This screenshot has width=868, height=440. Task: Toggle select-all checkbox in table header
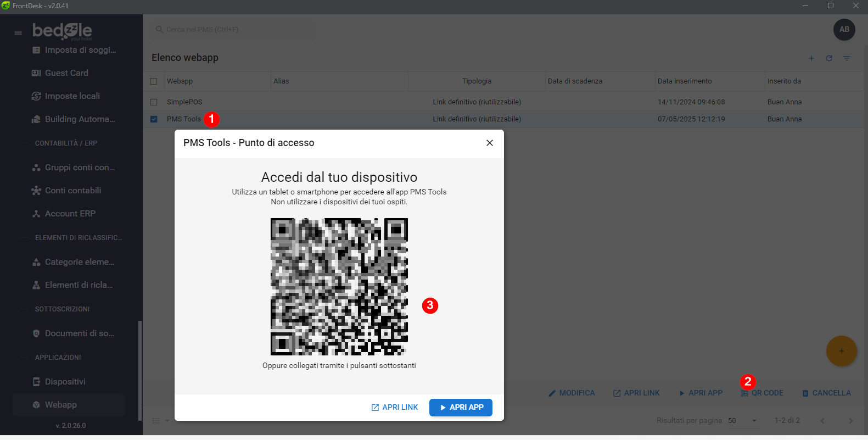(154, 81)
